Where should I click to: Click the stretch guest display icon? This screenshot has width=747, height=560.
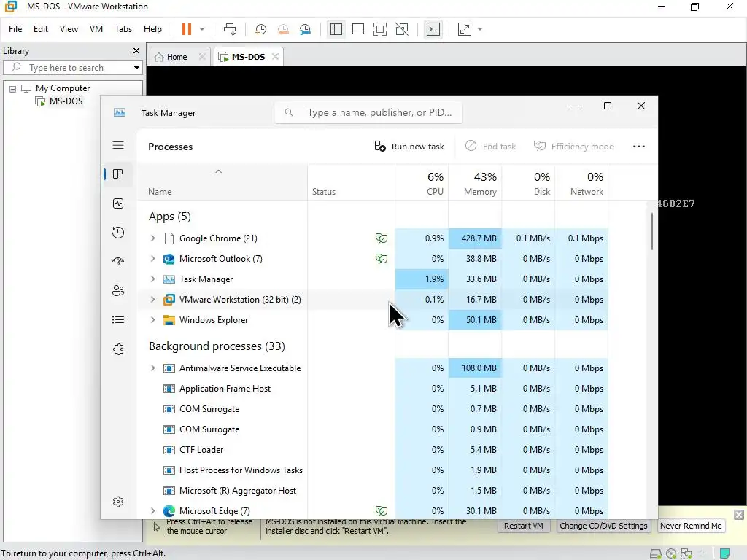(465, 29)
